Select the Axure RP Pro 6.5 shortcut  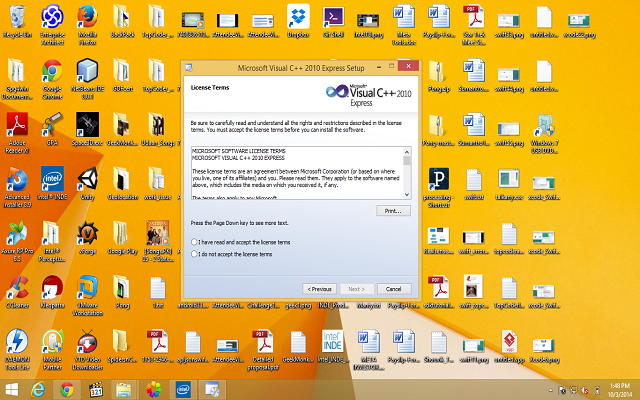point(17,241)
